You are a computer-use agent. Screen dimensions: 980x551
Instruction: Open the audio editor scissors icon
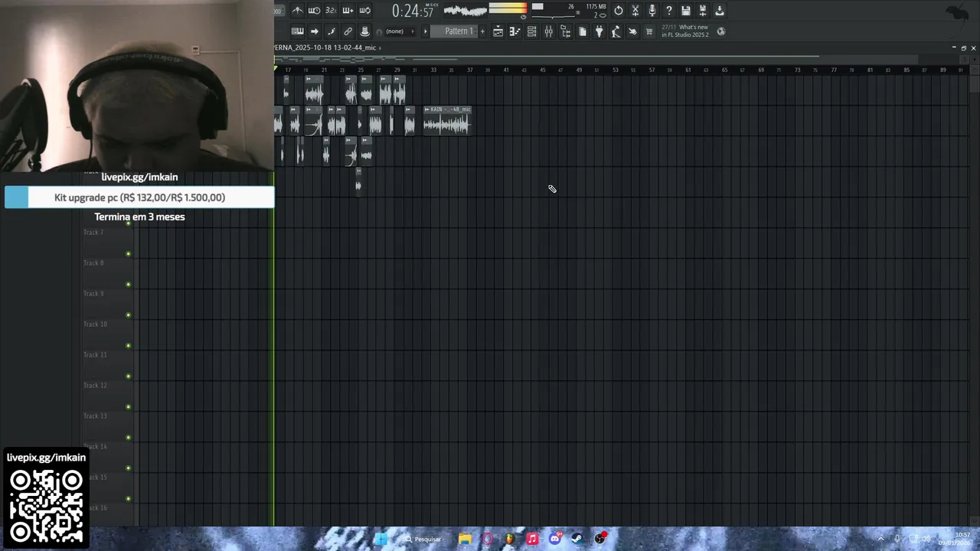635,11
